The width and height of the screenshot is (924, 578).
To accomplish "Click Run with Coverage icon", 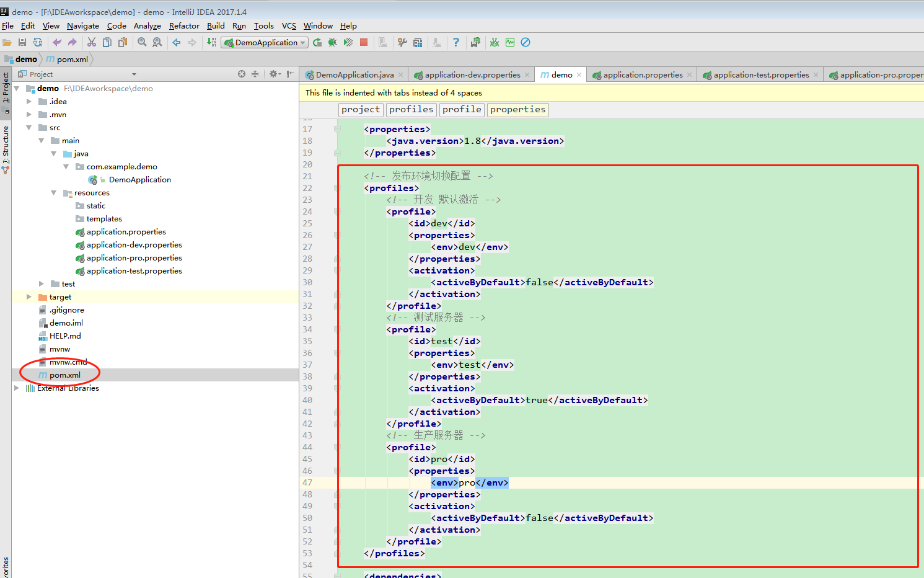I will tap(348, 42).
